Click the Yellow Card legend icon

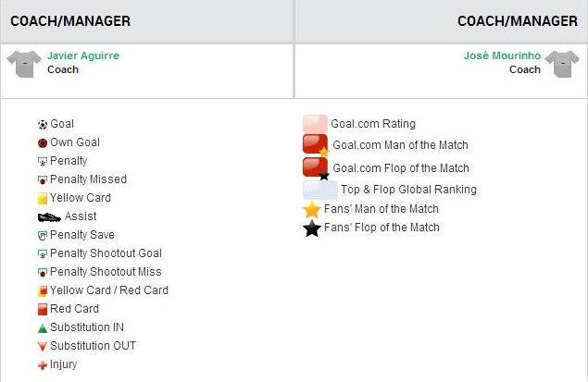pyautogui.click(x=43, y=199)
